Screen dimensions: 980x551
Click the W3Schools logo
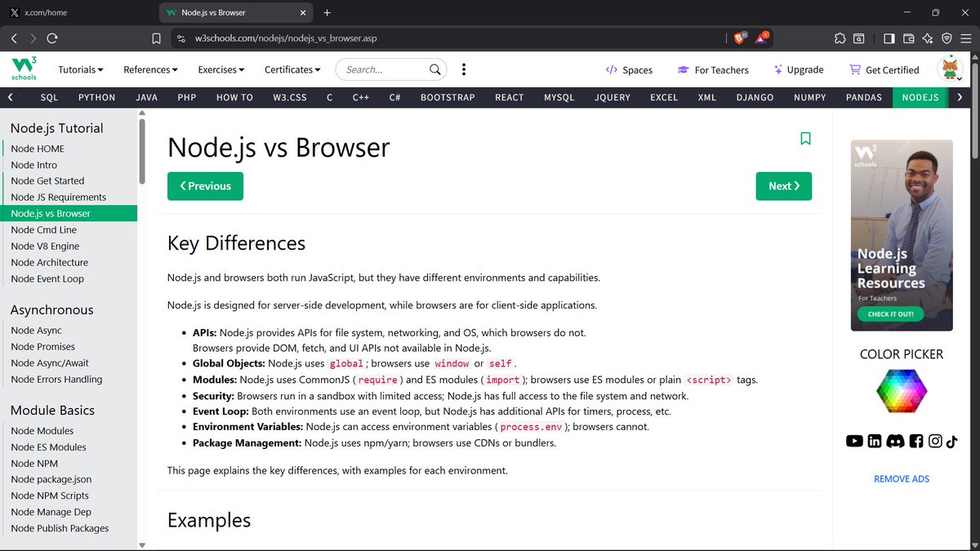pos(24,69)
